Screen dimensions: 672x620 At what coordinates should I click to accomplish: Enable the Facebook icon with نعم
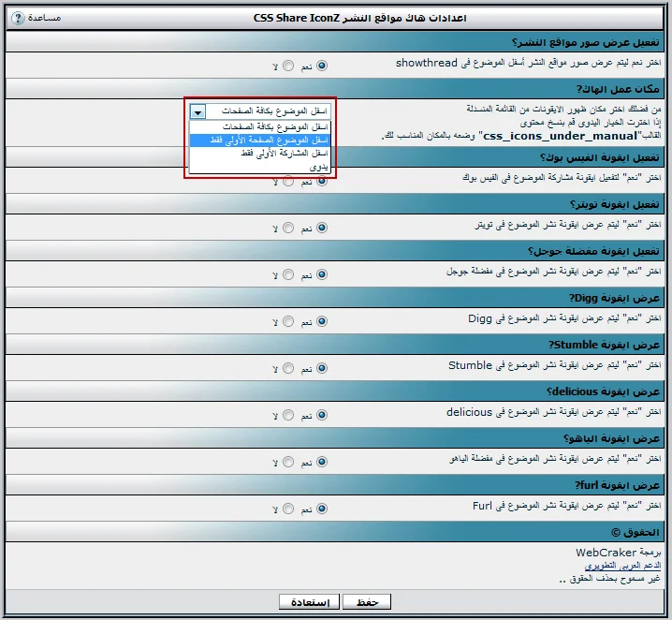(322, 181)
